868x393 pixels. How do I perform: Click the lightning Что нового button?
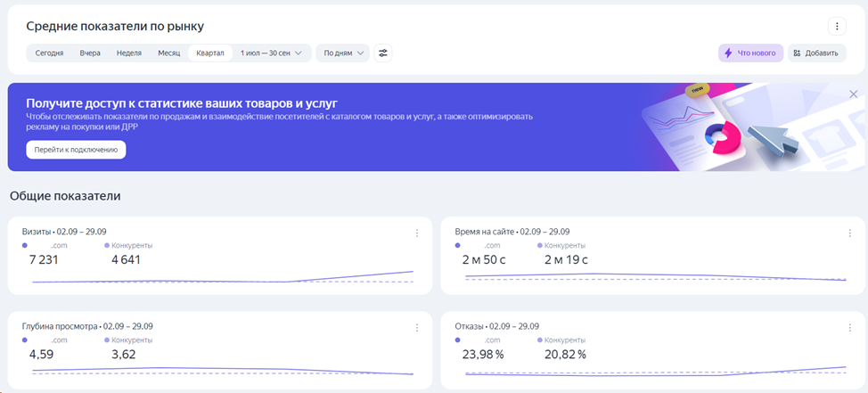coord(750,53)
